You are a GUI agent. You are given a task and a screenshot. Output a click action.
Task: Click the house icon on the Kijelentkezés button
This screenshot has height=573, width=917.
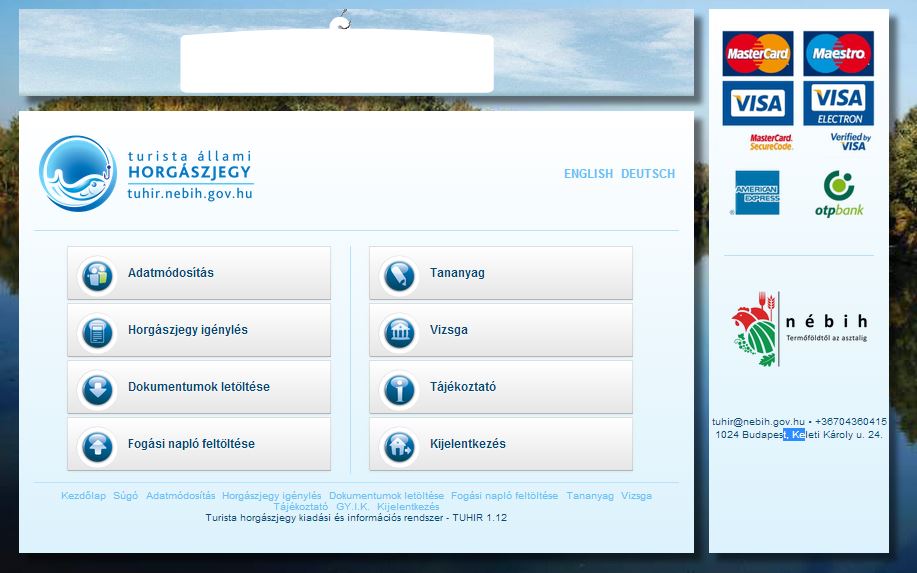click(x=400, y=445)
